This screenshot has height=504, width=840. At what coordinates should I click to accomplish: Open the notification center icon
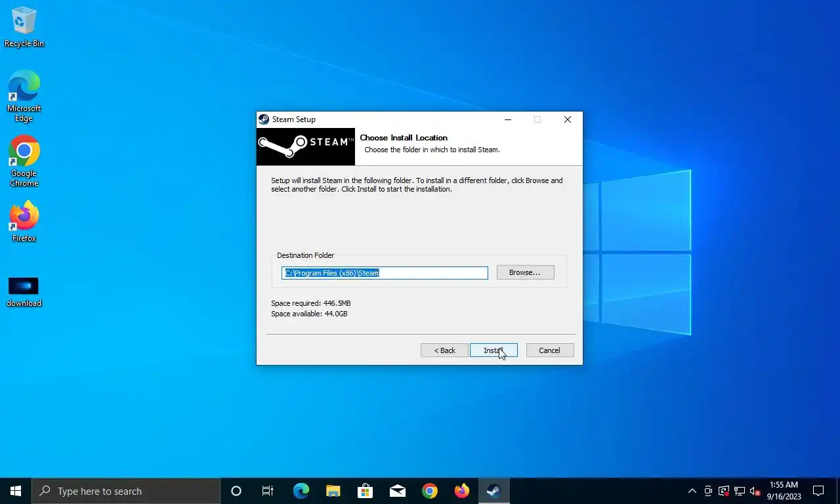click(x=818, y=491)
